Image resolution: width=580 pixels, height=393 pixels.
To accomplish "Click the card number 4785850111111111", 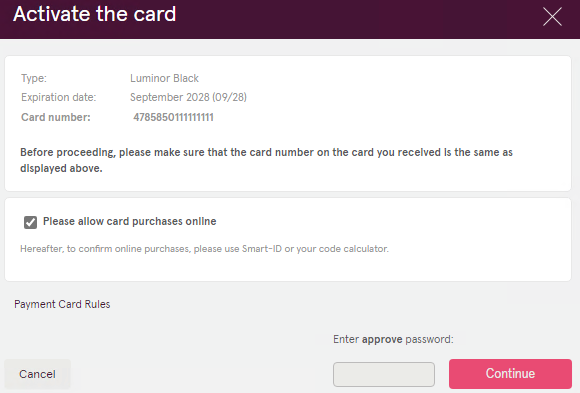I will tap(173, 117).
